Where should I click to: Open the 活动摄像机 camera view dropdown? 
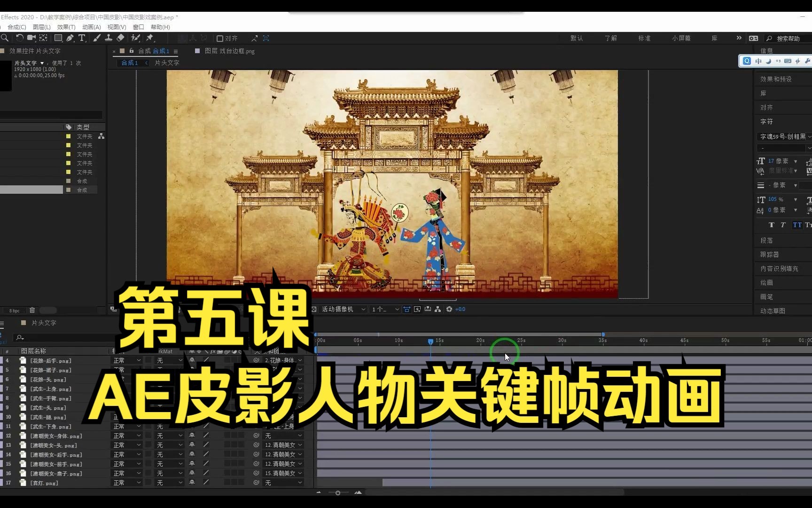click(x=344, y=309)
